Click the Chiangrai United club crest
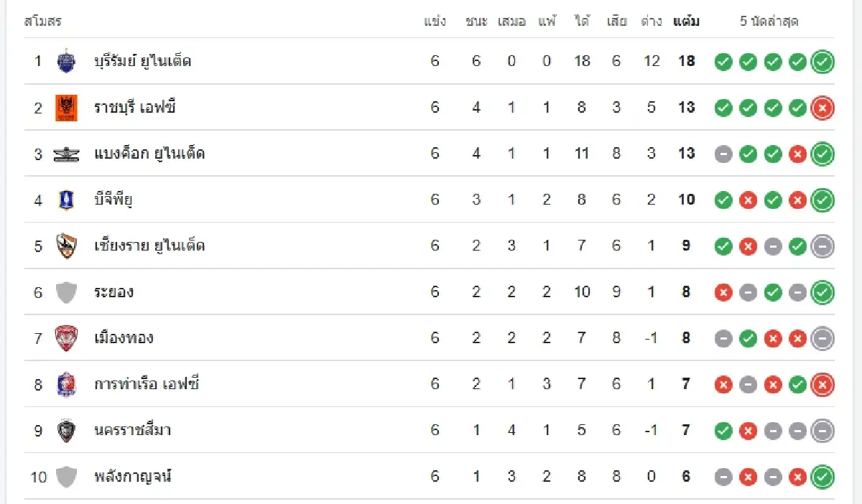The width and height of the screenshot is (862, 504). coord(66,246)
